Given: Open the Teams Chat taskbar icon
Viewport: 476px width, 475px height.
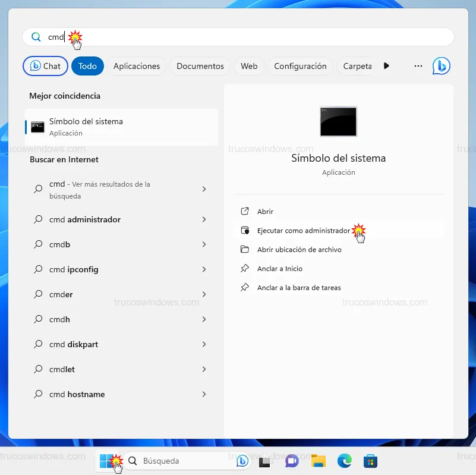Looking at the screenshot, I should 292,461.
